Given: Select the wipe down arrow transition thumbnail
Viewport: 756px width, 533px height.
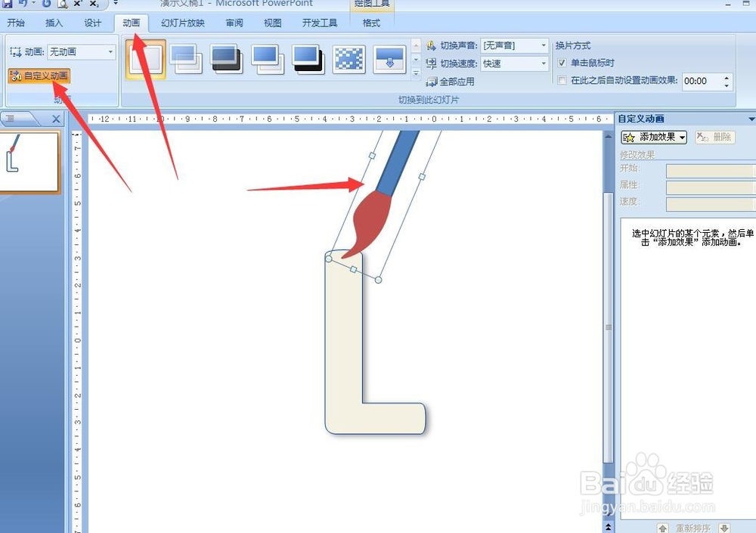Looking at the screenshot, I should pyautogui.click(x=389, y=59).
